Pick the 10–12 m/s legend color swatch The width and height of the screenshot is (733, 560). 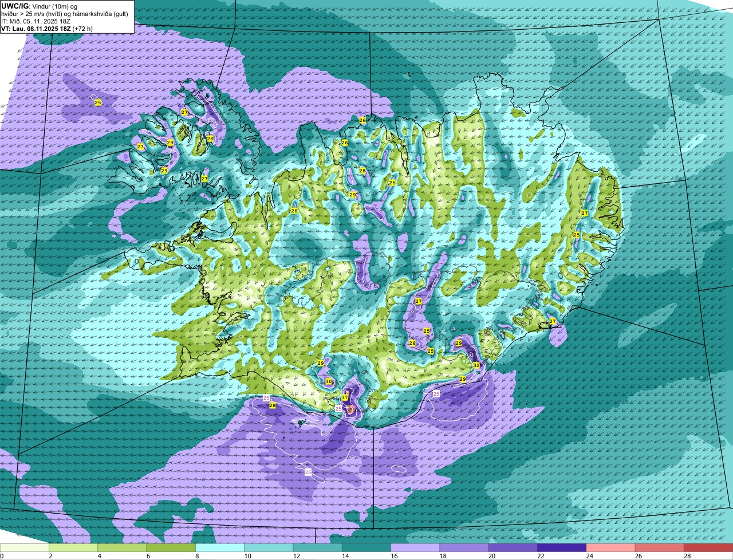269,548
